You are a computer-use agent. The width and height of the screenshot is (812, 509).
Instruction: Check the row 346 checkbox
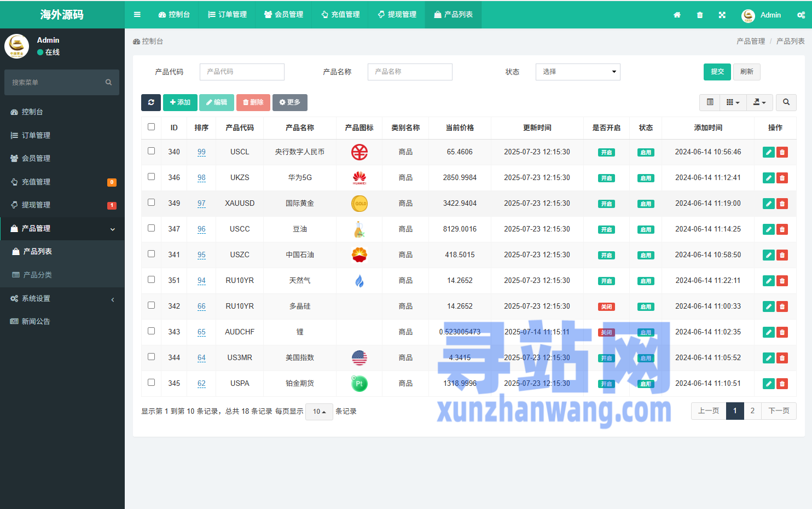pos(151,177)
